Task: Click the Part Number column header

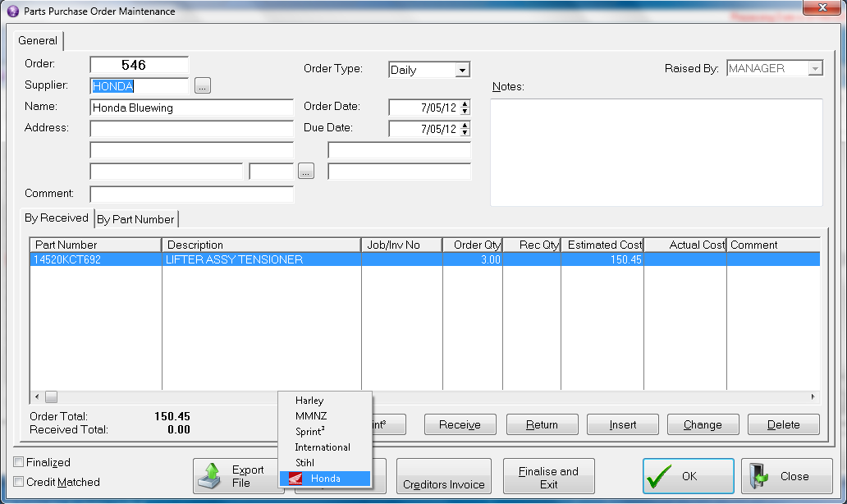Action: [95, 245]
